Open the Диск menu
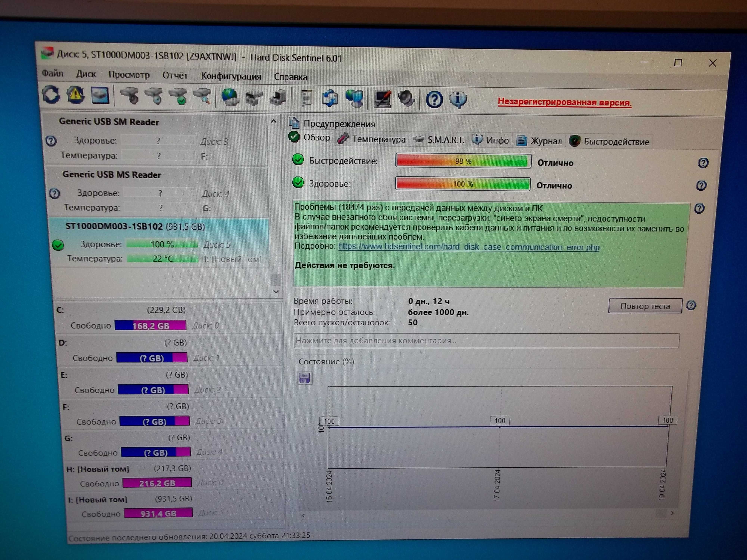747x560 pixels. 86,74
